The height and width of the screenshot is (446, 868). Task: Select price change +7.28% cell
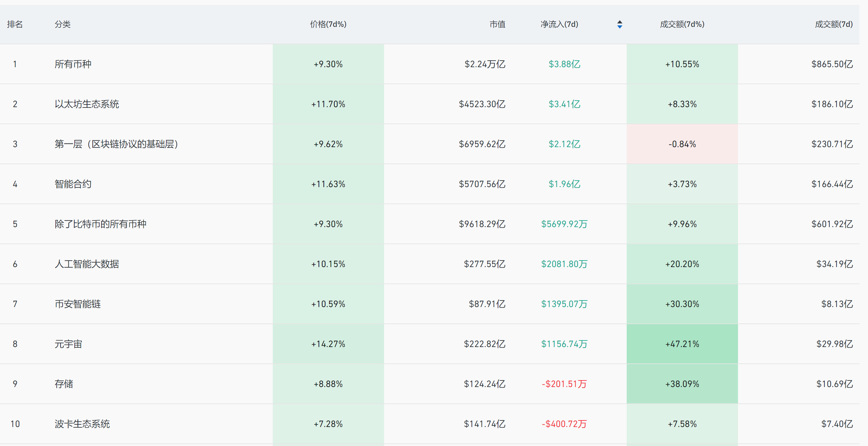click(328, 424)
